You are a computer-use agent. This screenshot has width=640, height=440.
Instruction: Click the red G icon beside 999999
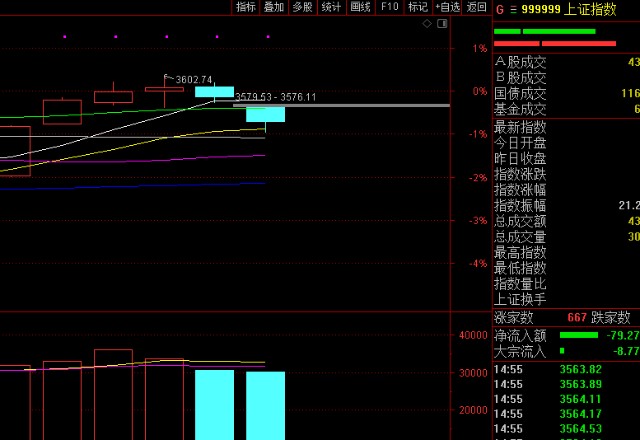pyautogui.click(x=500, y=9)
